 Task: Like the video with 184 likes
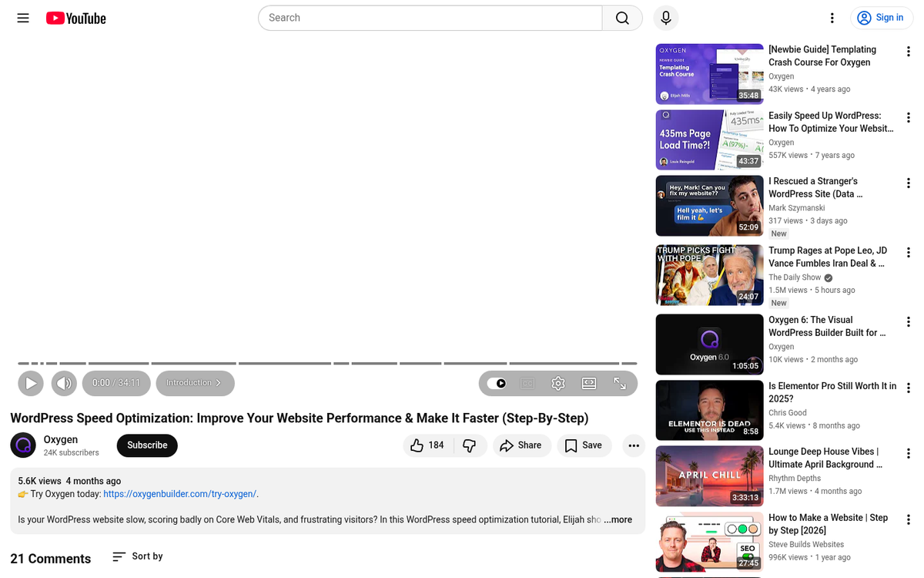click(x=427, y=445)
